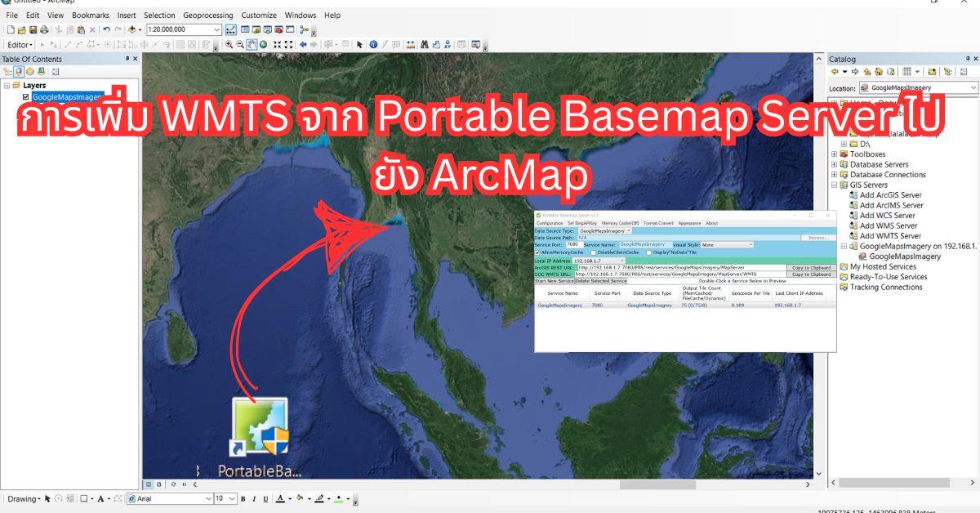Select the Zoom In tool
The width and height of the screenshot is (980, 513).
pos(229,44)
